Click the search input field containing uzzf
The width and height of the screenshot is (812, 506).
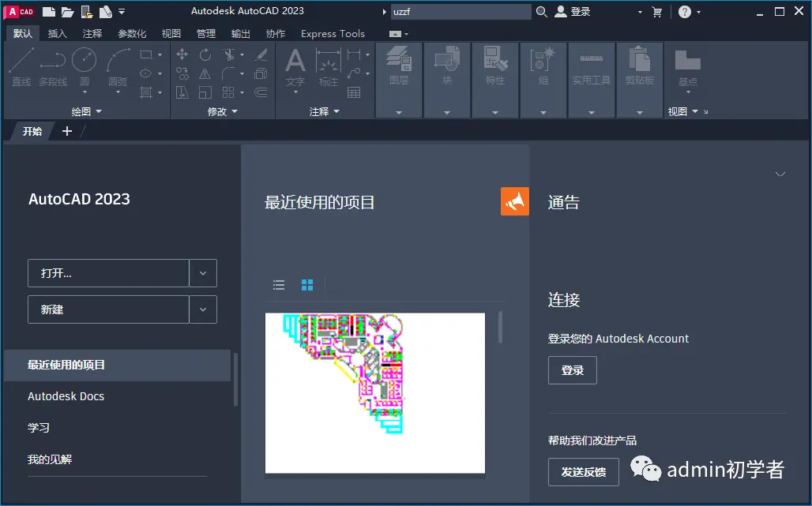point(461,11)
